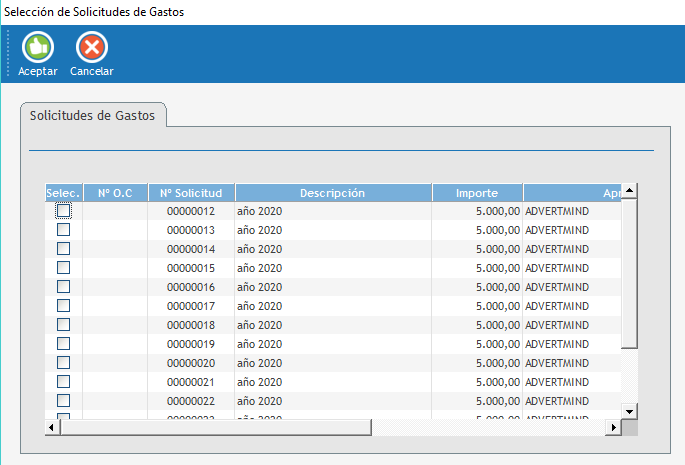Click the Importe column header

coord(476,193)
